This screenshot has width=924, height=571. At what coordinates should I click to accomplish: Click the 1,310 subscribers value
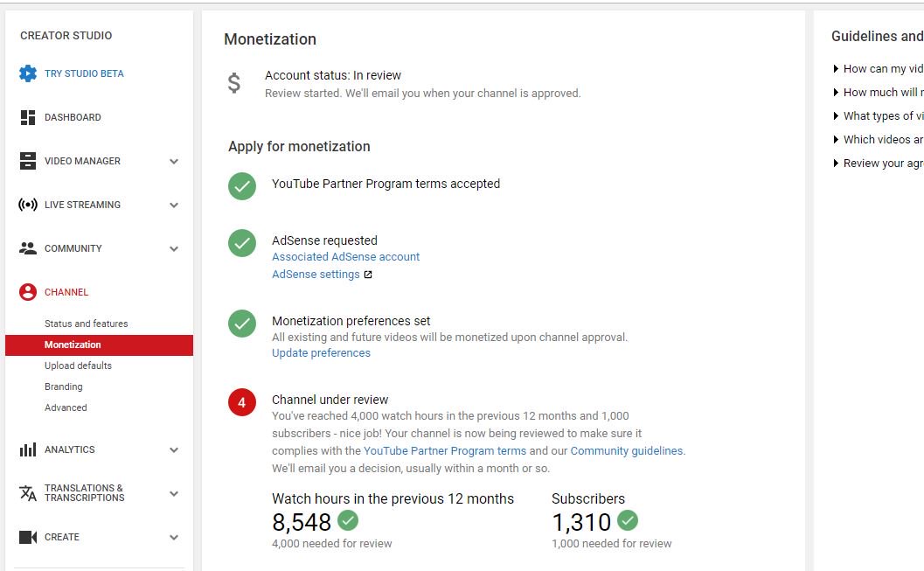(x=581, y=522)
